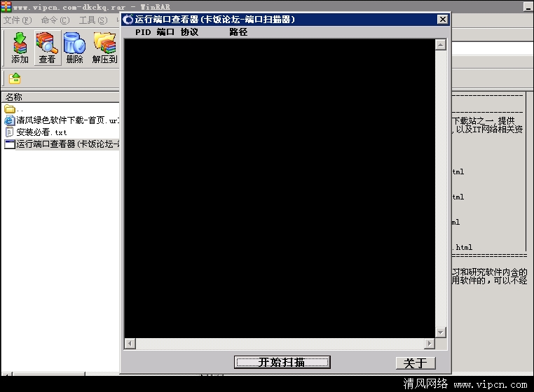The image size is (534, 392).
Task: Click the 关于 button
Action: (415, 363)
